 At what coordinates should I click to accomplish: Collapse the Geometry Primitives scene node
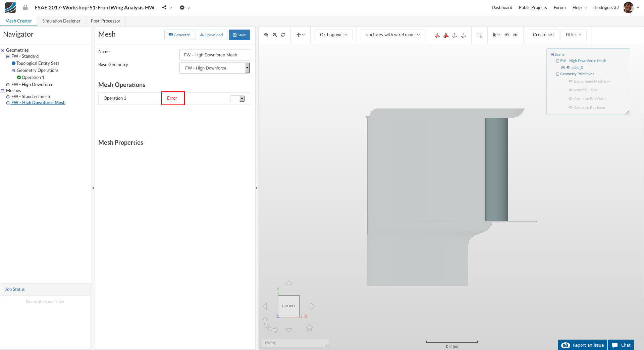(557, 74)
